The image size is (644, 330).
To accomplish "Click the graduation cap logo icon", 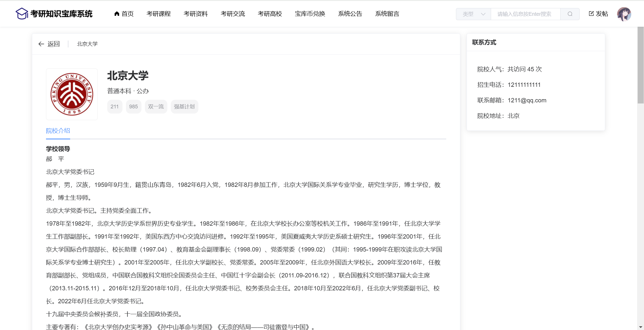I will tap(22, 14).
